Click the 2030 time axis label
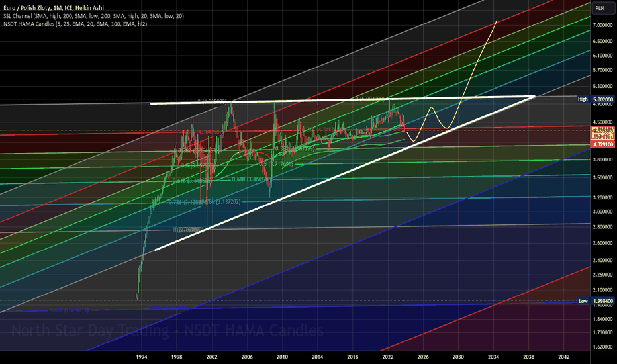 click(x=458, y=357)
